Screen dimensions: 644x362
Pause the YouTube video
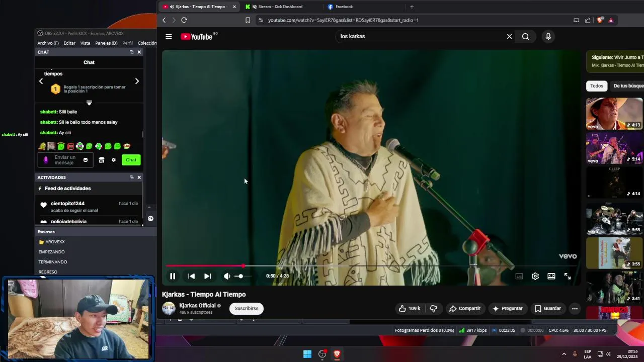(x=173, y=276)
